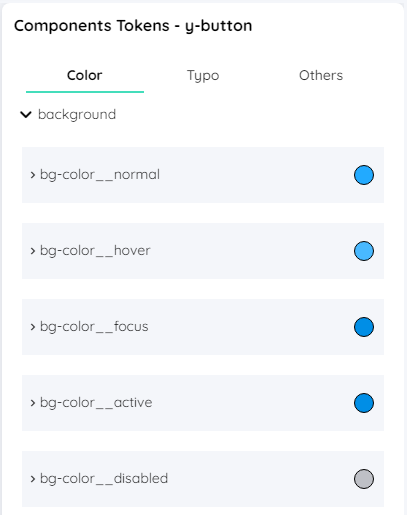407x515 pixels.
Task: Select the bg-color__hover token label
Action: pyautogui.click(x=95, y=251)
